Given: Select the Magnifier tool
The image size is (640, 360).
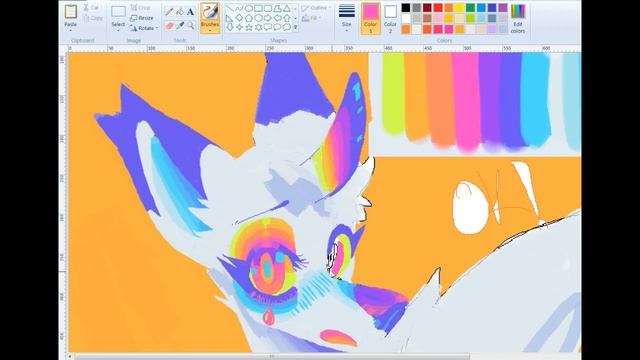Looking at the screenshot, I should coord(190,26).
